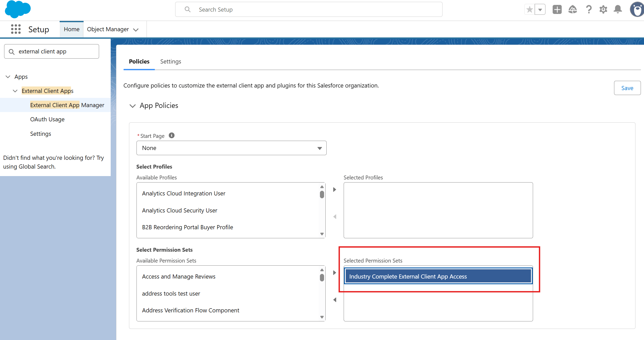
Task: Click the Salesforce cloud logo
Action: (x=18, y=9)
